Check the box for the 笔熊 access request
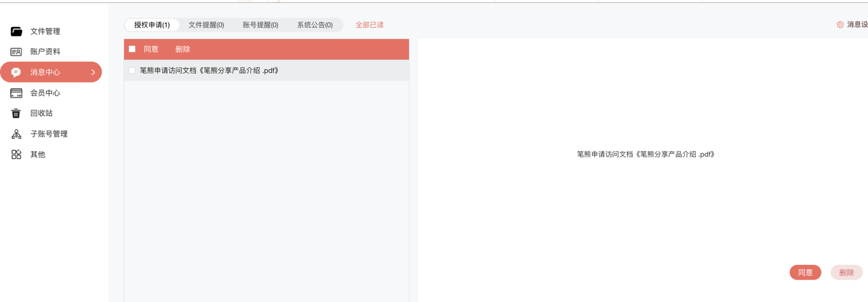 click(x=132, y=70)
